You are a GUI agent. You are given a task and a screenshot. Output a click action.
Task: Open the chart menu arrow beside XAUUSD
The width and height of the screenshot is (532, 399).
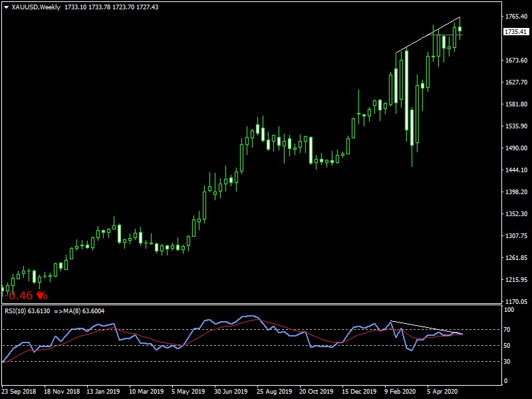[x=6, y=7]
